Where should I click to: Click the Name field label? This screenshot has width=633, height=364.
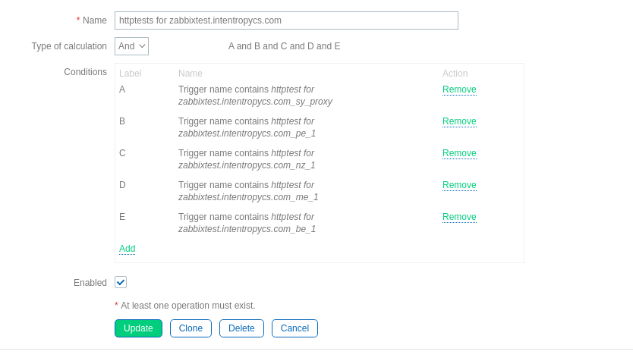94,20
